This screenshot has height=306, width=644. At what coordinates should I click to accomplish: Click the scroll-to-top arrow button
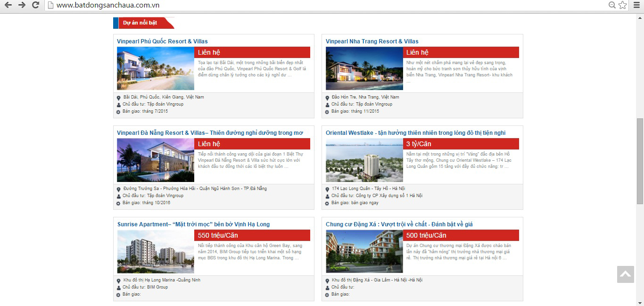(626, 274)
